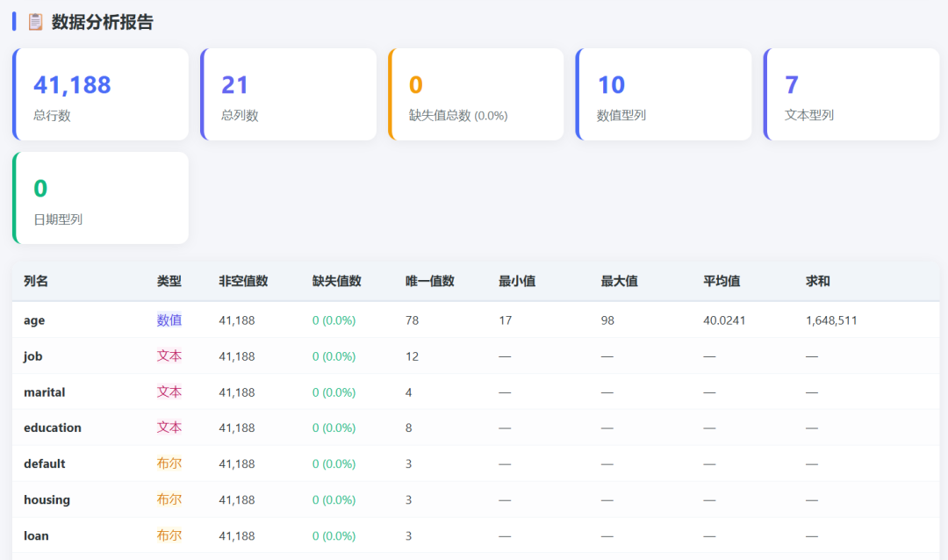Click the age minimum value 17
Screen dimensions: 948x560
pyautogui.click(x=506, y=320)
